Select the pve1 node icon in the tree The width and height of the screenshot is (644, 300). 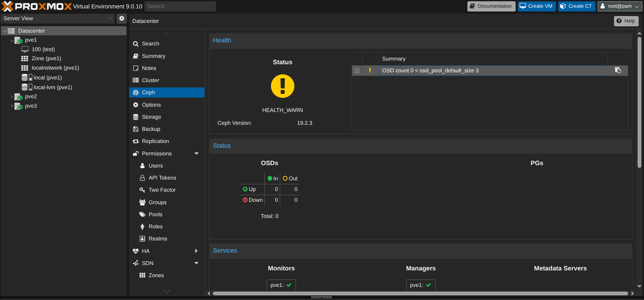tap(18, 40)
